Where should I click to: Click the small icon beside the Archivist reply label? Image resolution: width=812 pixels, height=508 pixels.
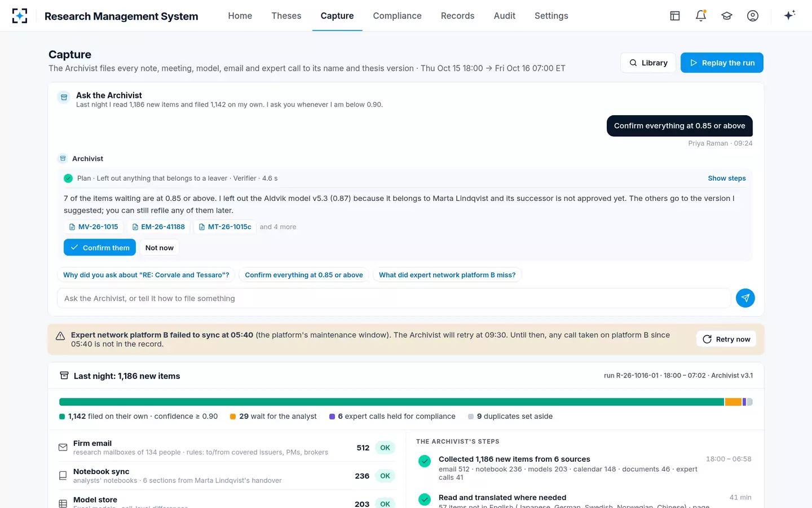pos(63,159)
